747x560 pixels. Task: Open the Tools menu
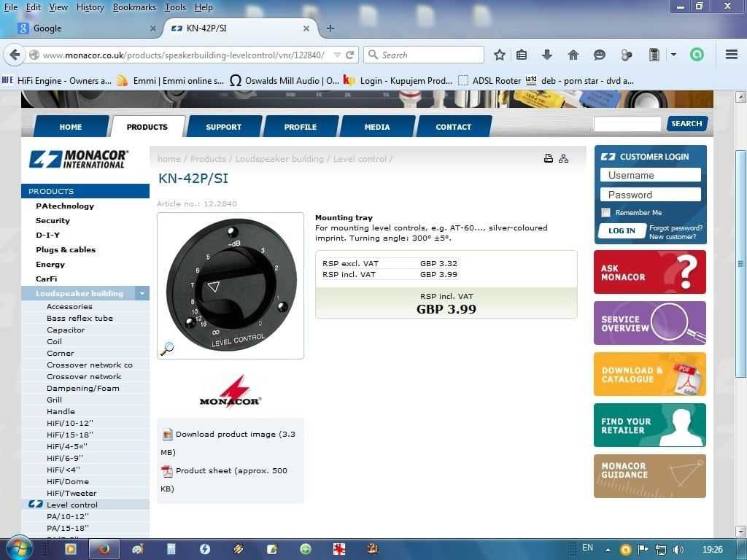pyautogui.click(x=175, y=7)
